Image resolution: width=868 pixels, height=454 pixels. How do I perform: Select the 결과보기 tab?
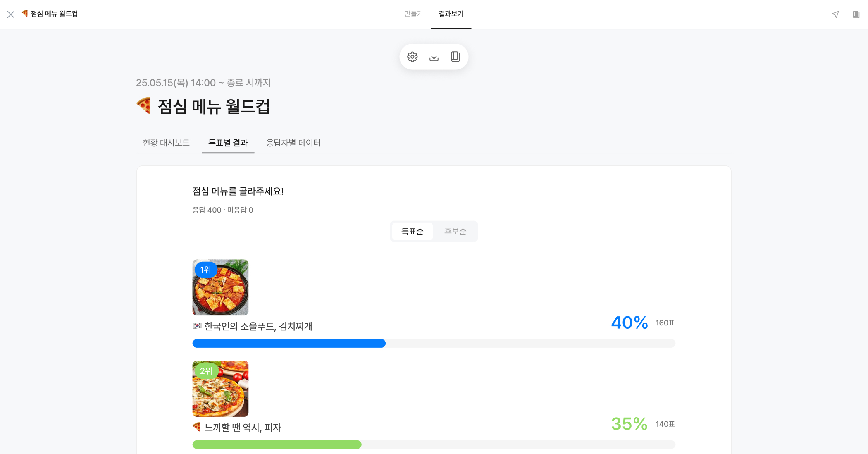tap(451, 14)
